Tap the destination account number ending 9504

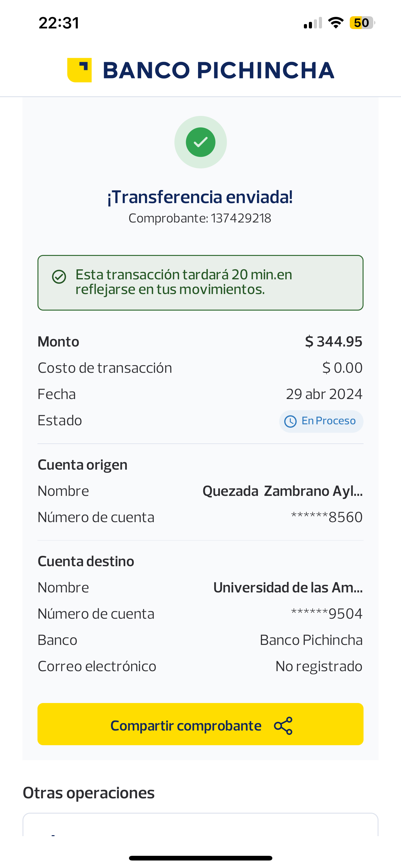tap(327, 614)
